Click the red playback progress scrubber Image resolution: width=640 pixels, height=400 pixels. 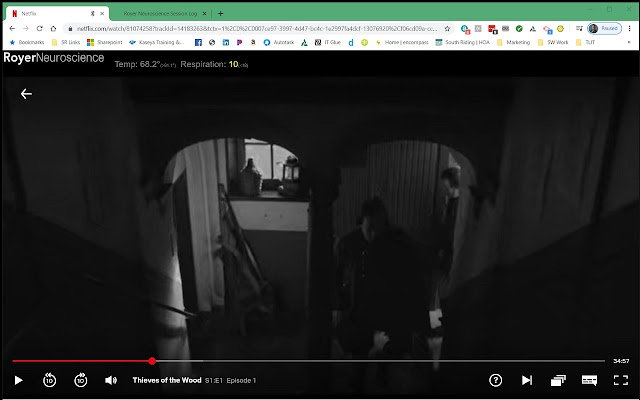click(x=152, y=361)
